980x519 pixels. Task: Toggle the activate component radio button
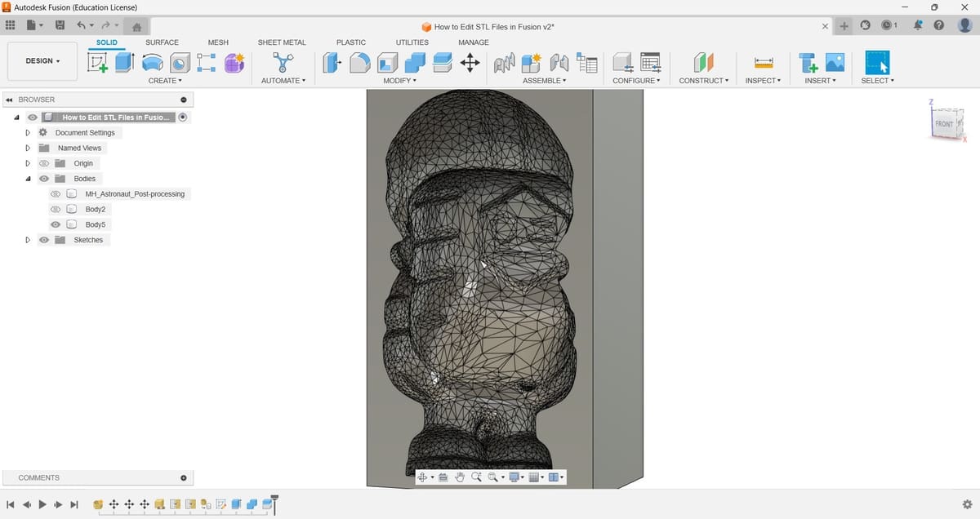pos(182,118)
